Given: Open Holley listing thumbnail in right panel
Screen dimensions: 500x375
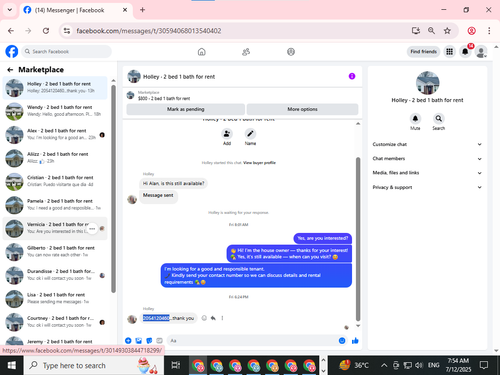Looking at the screenshot, I should (x=427, y=83).
